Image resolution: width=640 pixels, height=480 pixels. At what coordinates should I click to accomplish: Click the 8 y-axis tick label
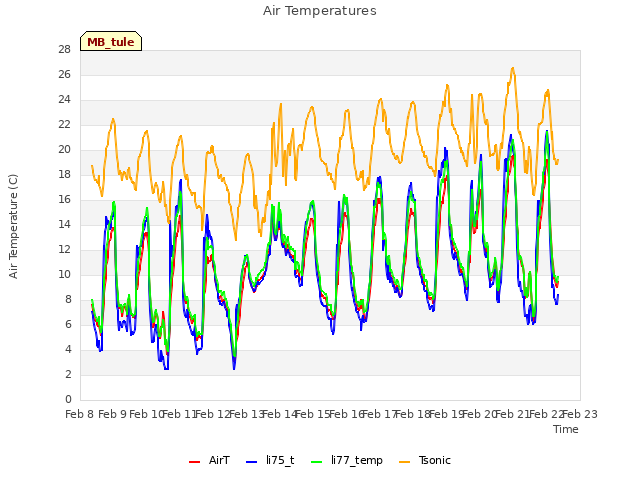[x=68, y=299]
